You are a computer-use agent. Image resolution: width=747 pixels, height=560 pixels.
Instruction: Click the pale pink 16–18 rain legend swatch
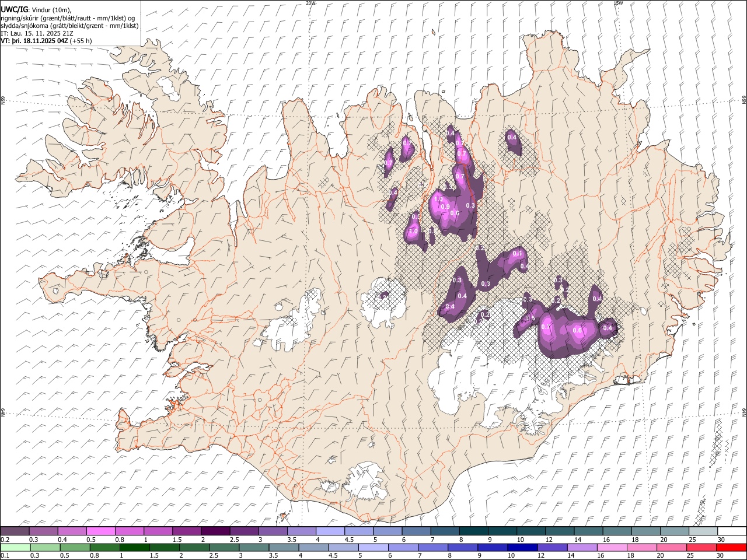[x=611, y=547]
